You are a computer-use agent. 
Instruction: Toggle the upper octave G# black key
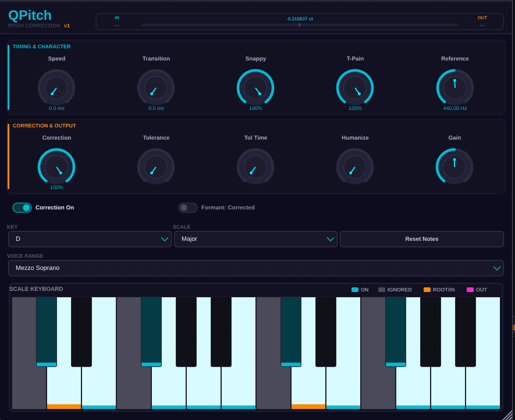[x=431, y=332]
